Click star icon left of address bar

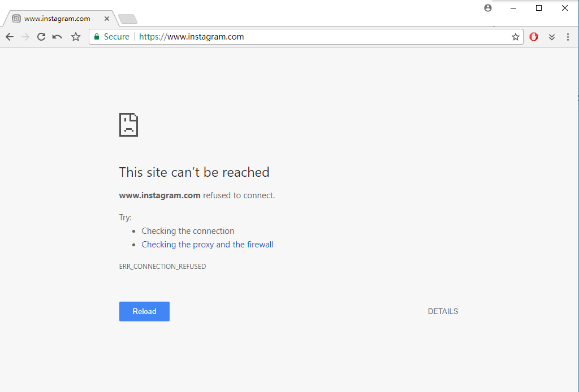point(76,37)
